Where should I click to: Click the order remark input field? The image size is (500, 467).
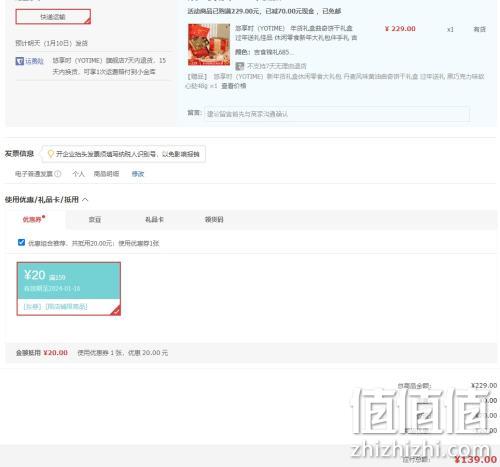point(337,114)
